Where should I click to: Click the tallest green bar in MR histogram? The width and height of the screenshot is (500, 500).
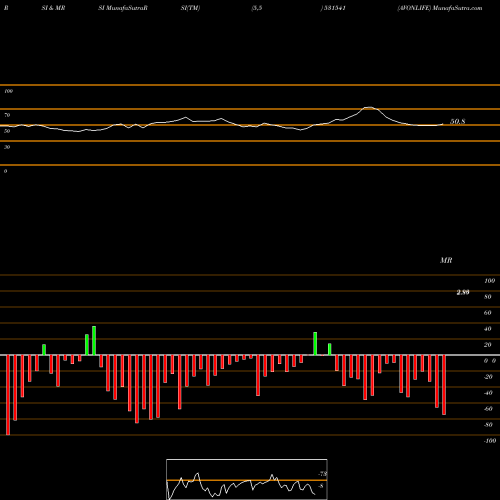[94, 341]
